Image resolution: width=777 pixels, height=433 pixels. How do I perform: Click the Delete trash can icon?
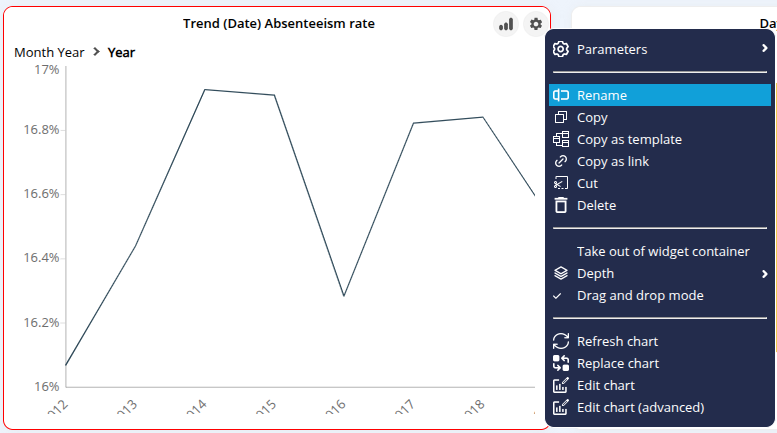(561, 205)
